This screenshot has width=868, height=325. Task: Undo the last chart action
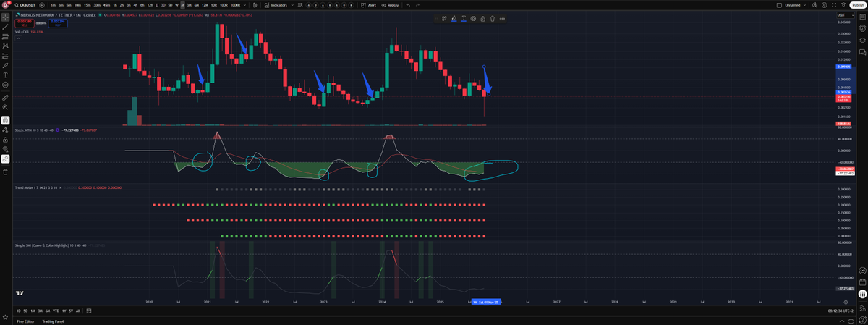point(408,5)
